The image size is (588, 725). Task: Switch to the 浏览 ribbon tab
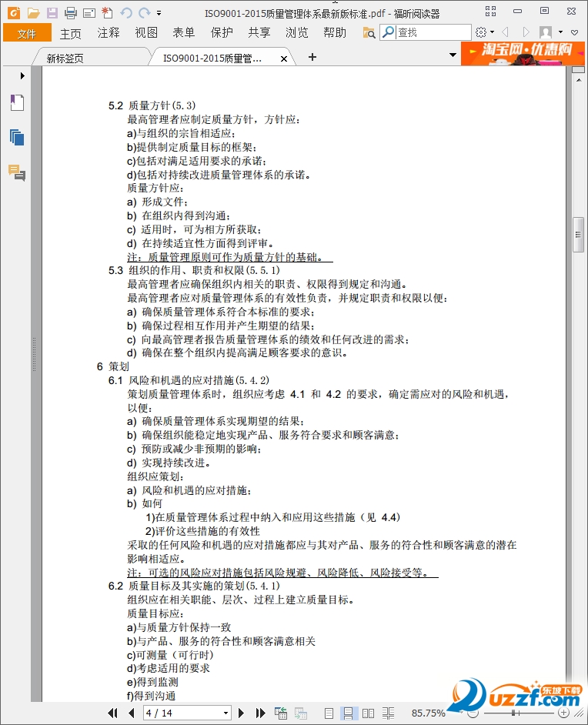pyautogui.click(x=297, y=33)
